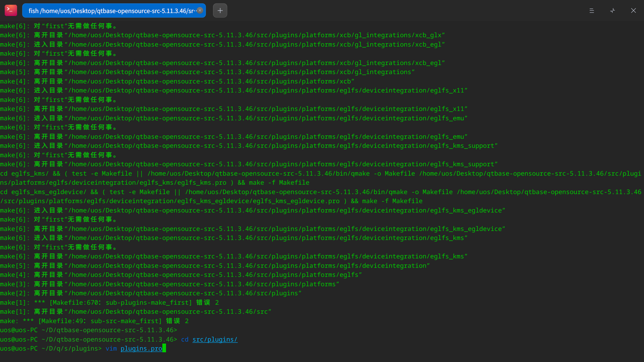The width and height of the screenshot is (644, 362).
Task: Click the green block cursor at prompt end
Action: tap(164, 349)
